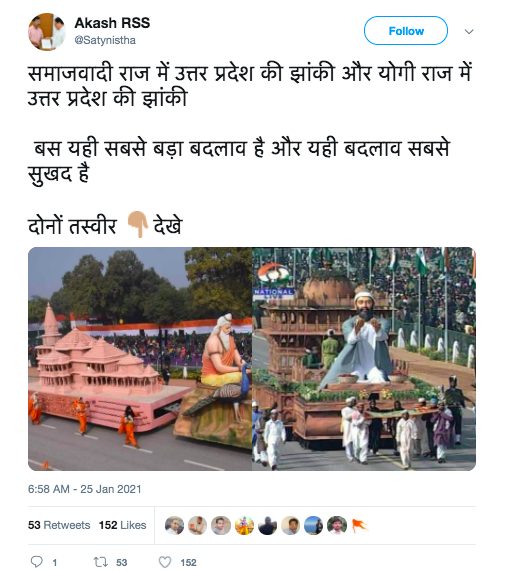The height and width of the screenshot is (573, 507).
Task: Click the retweet arrows icon
Action: click(x=99, y=562)
